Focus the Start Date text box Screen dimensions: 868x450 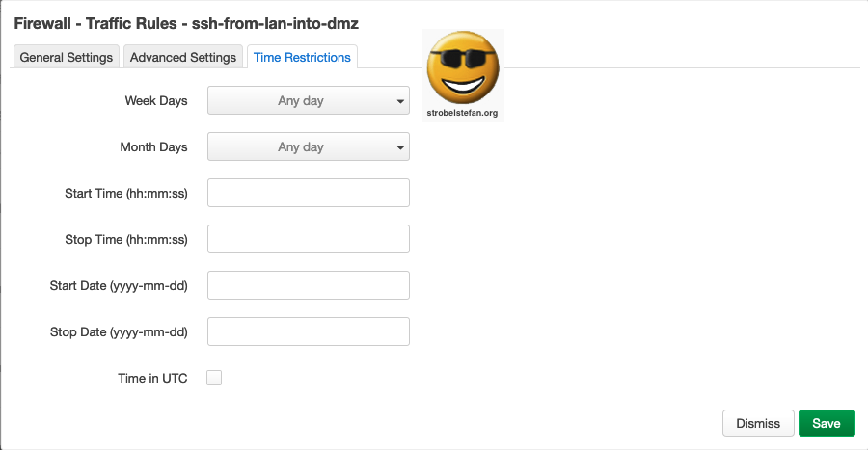coord(309,285)
